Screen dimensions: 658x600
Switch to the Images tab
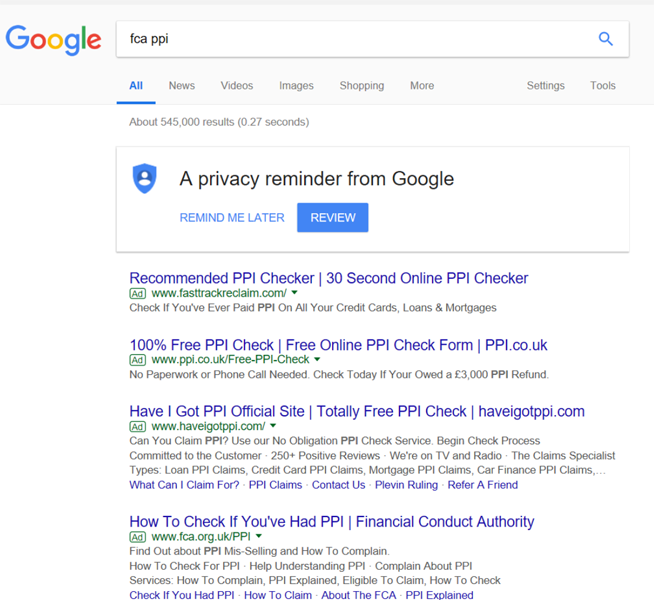coord(296,86)
